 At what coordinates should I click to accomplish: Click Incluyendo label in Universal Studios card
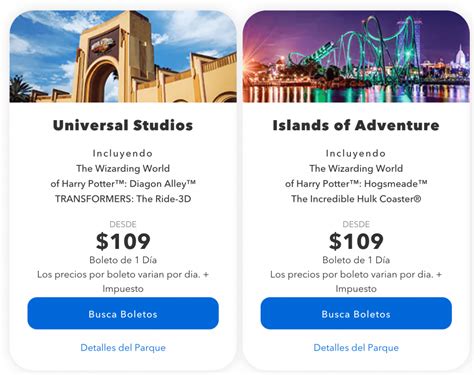[x=123, y=153]
